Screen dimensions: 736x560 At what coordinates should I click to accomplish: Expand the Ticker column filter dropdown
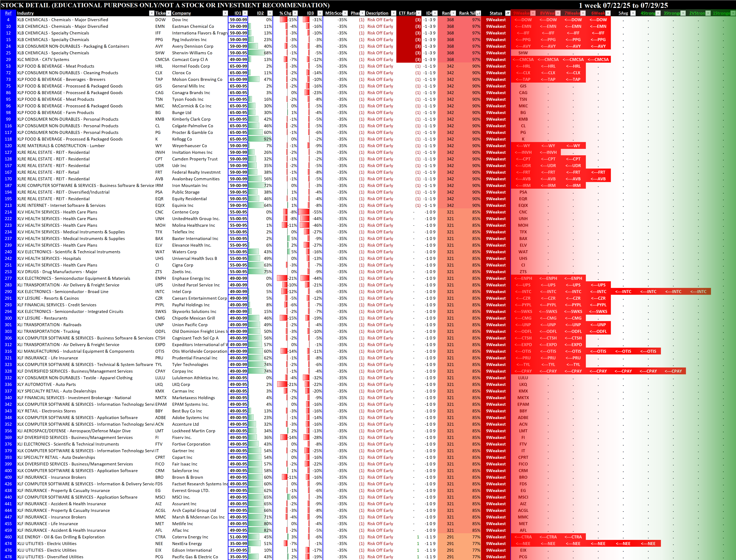click(x=168, y=13)
